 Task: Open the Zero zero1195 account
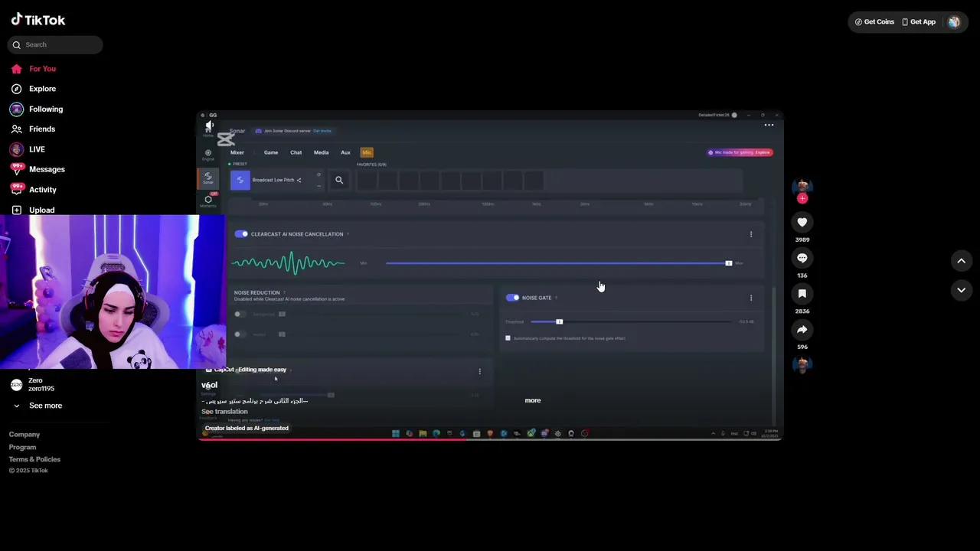pos(41,384)
